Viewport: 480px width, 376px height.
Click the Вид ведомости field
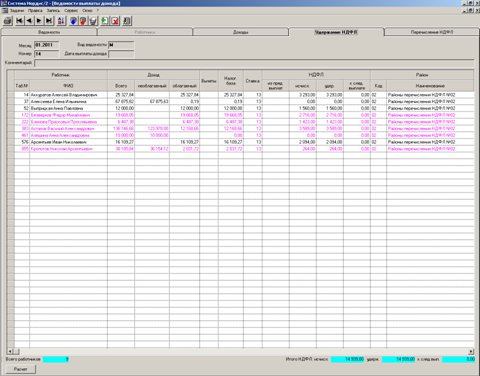121,45
